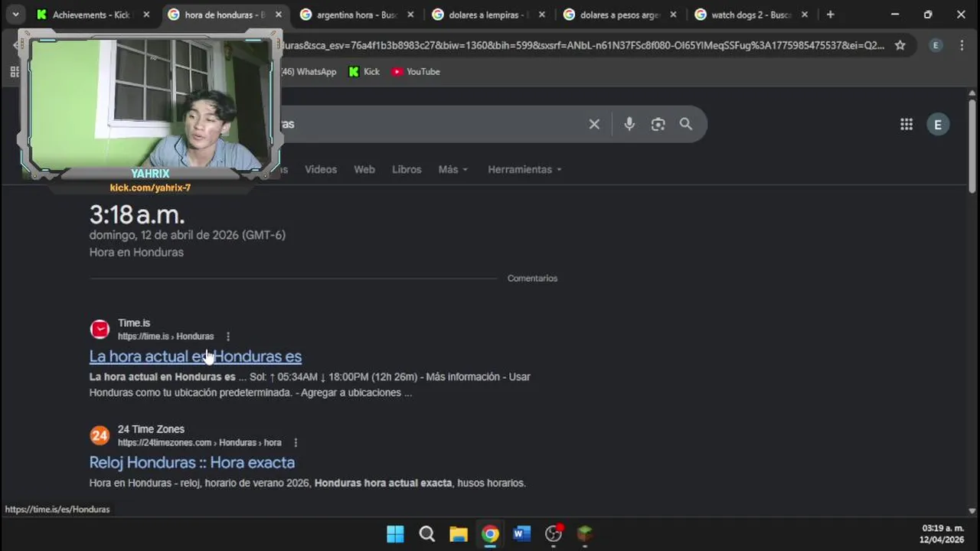Search by image with Lens icon
Image resolution: width=980 pixels, height=551 pixels.
coord(658,124)
